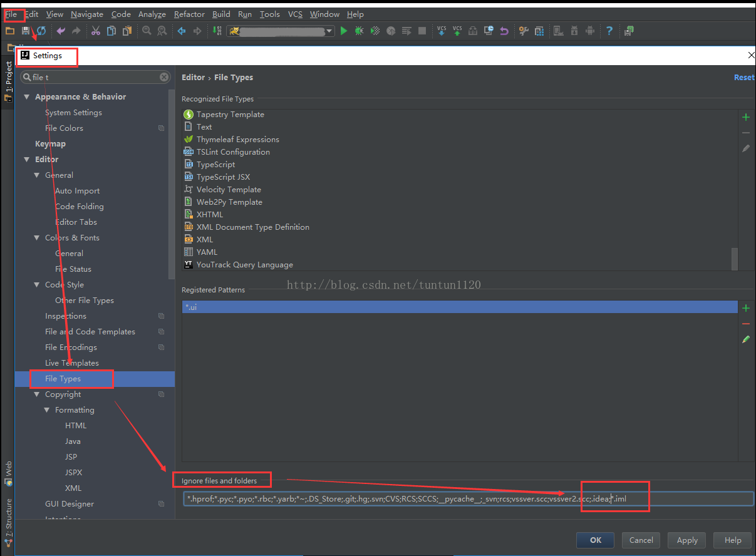Click the Apply button
Image resolution: width=756 pixels, height=556 pixels.
[687, 540]
